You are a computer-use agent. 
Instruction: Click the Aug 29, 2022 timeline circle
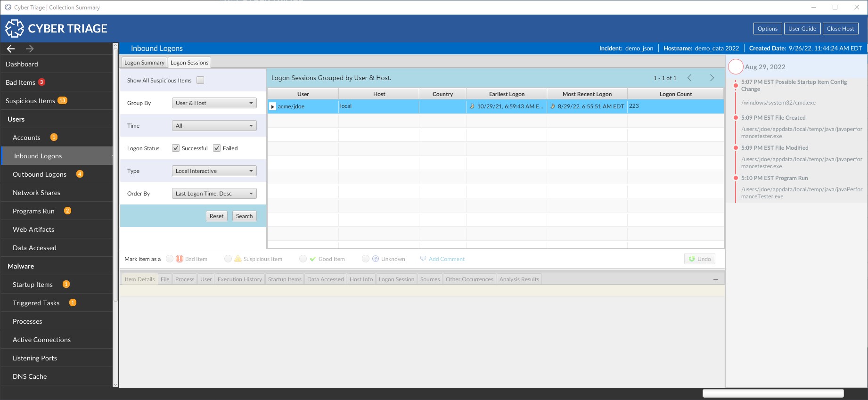tap(736, 67)
